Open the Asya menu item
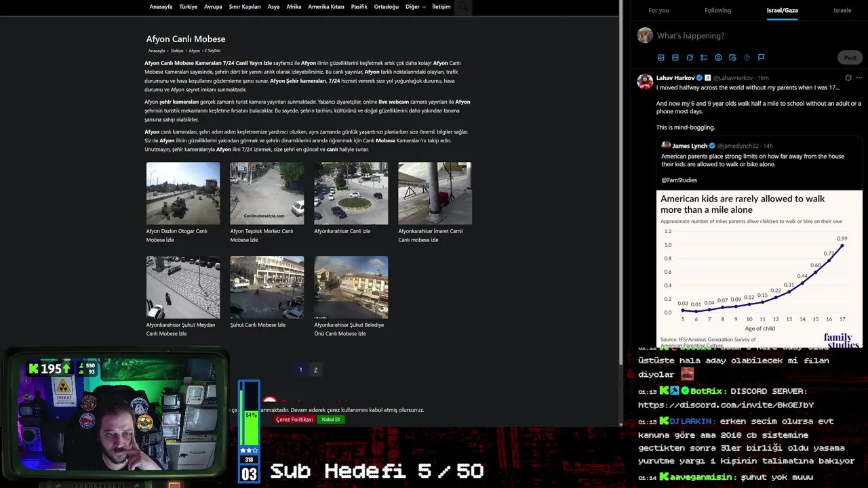Screen dimensions: 868x488 point(273,7)
